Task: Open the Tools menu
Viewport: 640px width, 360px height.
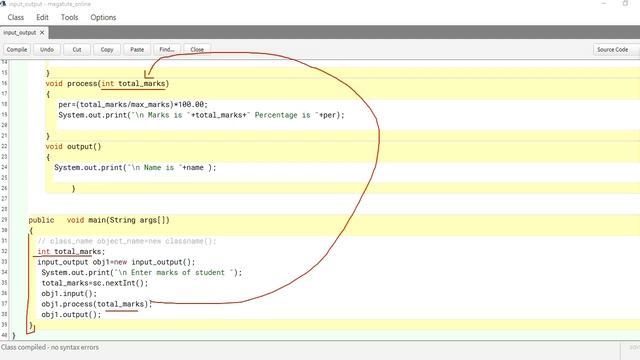Action: 69,18
